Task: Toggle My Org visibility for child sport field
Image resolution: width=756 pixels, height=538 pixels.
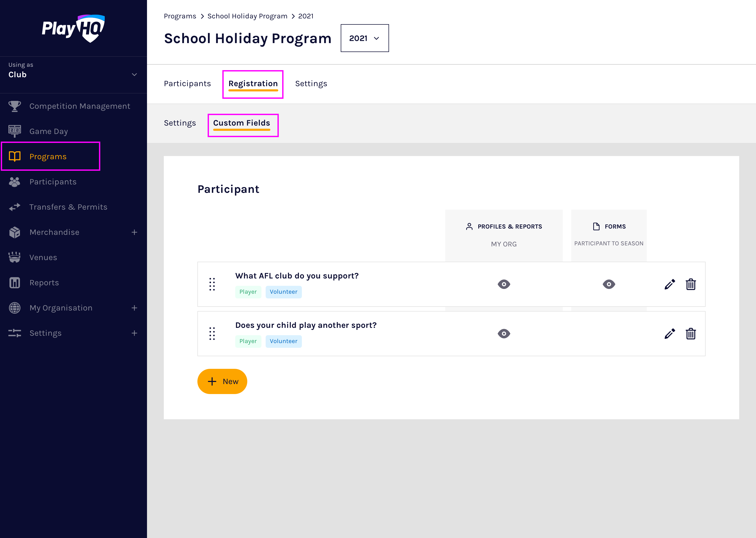Action: [503, 334]
